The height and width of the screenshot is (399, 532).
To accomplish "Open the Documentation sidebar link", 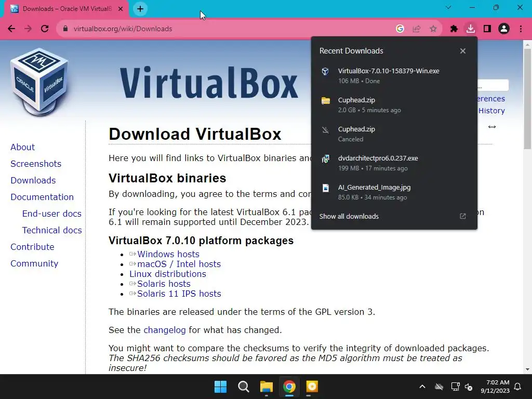I will (42, 197).
